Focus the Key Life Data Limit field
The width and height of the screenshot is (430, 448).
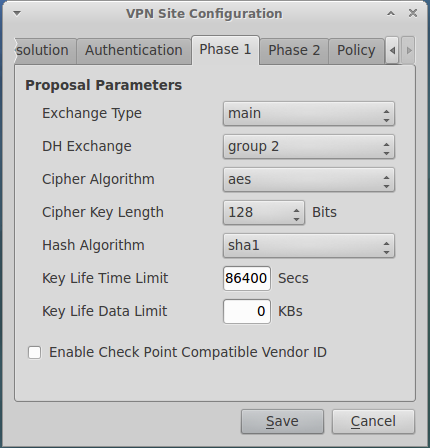pyautogui.click(x=247, y=311)
